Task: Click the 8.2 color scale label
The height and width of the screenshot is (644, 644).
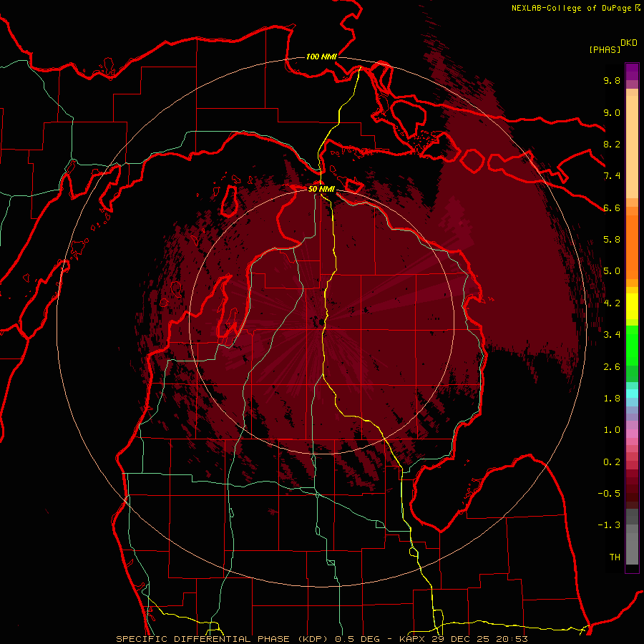Action: [x=612, y=144]
